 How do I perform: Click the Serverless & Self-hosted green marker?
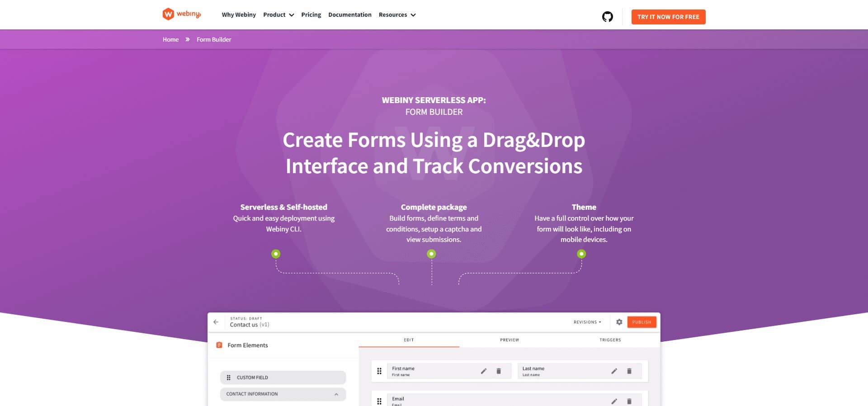pyautogui.click(x=276, y=254)
